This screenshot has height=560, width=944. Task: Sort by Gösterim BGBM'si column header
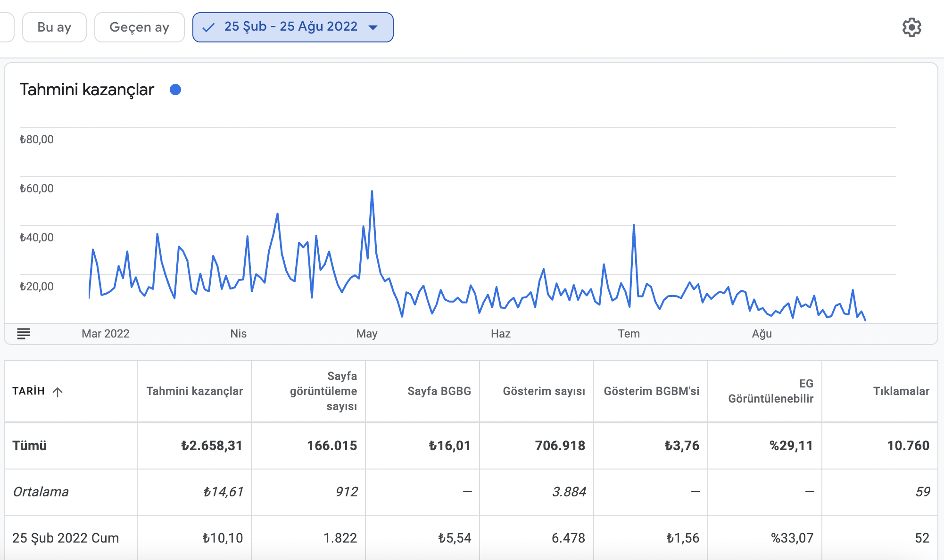click(x=651, y=391)
